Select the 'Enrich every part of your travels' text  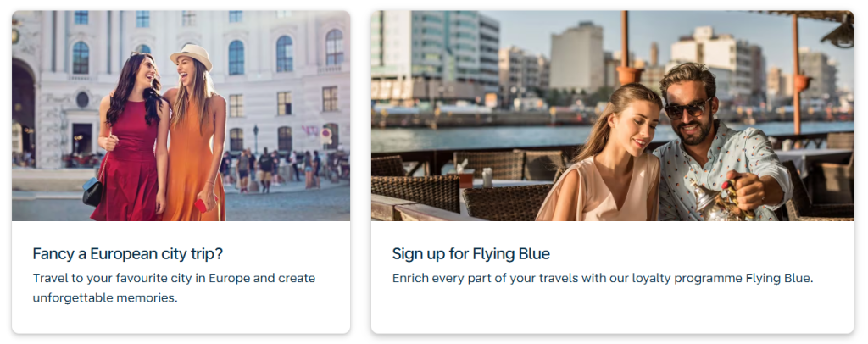tap(603, 278)
